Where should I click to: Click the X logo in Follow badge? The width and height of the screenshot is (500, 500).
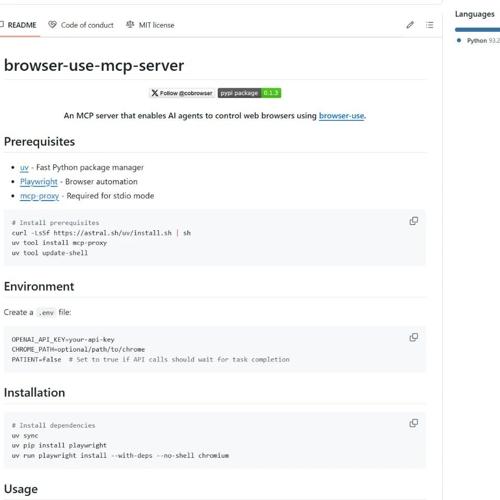click(x=154, y=93)
